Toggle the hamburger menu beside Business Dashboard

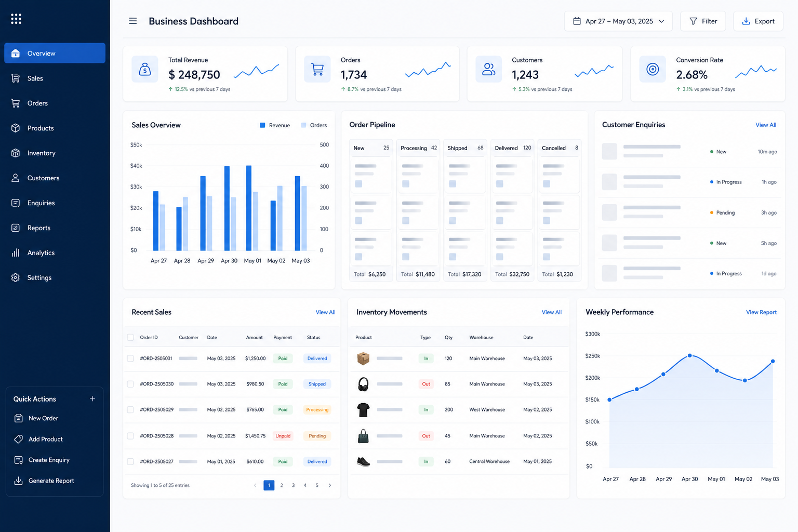click(133, 21)
